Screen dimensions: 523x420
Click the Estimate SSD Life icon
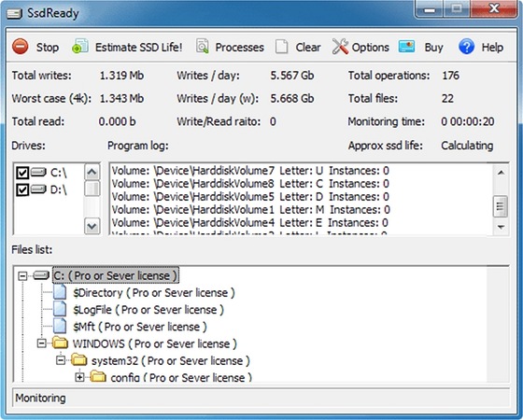[80, 47]
